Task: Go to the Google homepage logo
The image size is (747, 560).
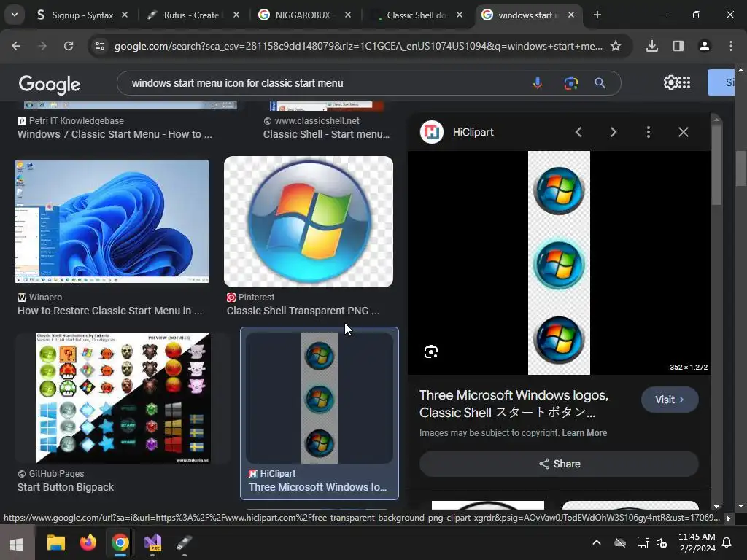Action: pyautogui.click(x=50, y=85)
